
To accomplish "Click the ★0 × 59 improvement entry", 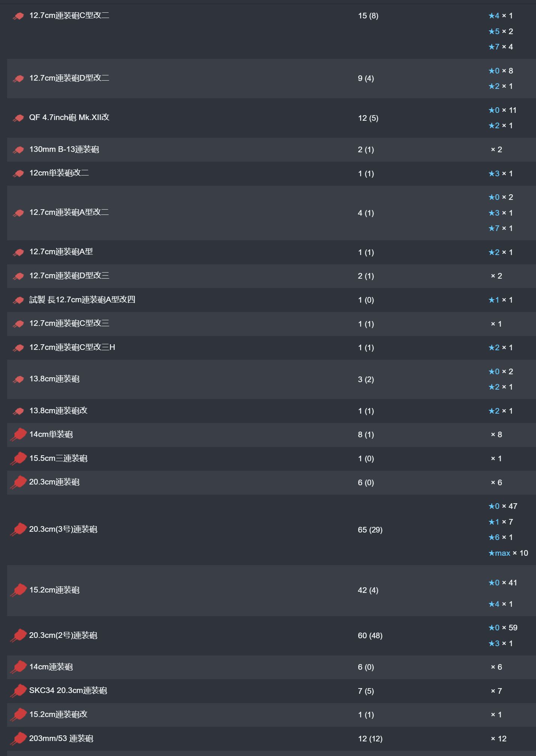I will (x=503, y=628).
